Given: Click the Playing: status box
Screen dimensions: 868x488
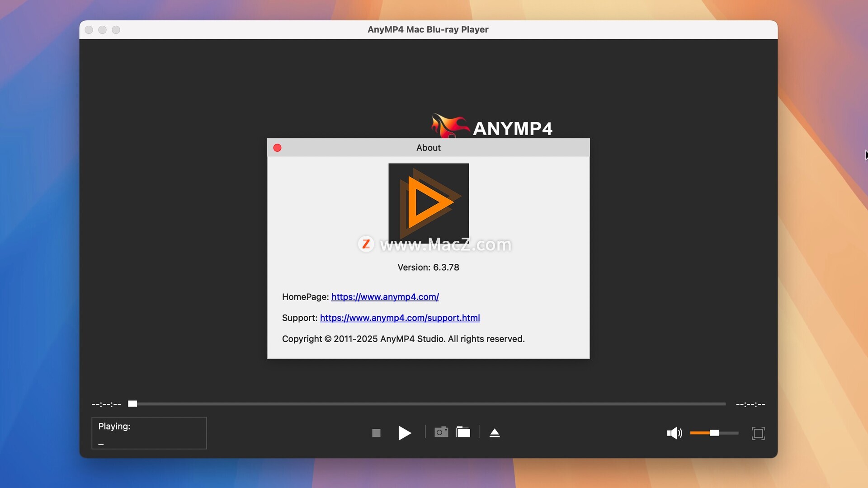Looking at the screenshot, I should 149,433.
